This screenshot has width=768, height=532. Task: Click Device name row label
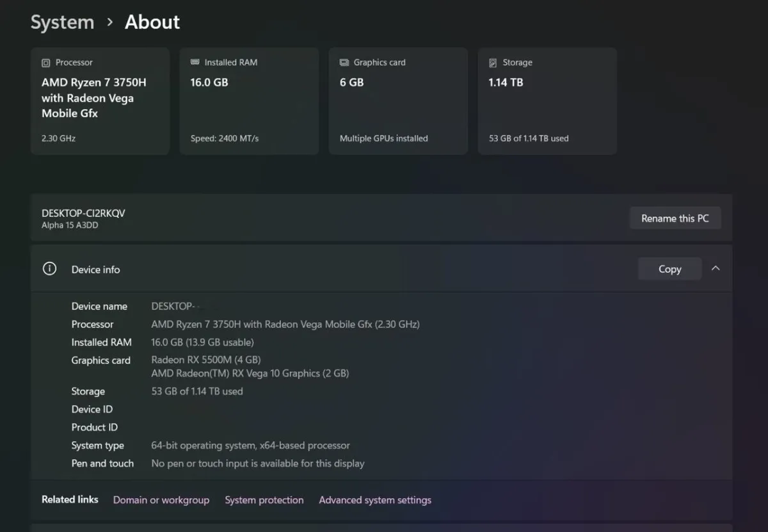point(99,306)
